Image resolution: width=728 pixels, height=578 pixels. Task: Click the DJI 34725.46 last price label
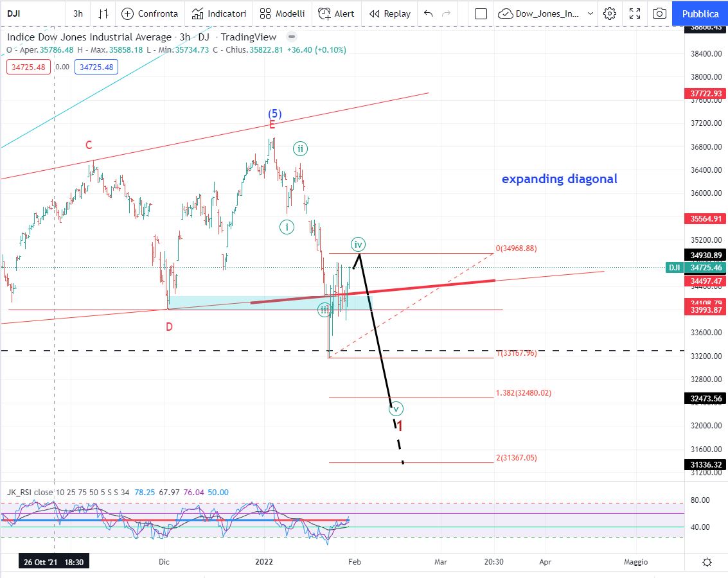[696, 268]
